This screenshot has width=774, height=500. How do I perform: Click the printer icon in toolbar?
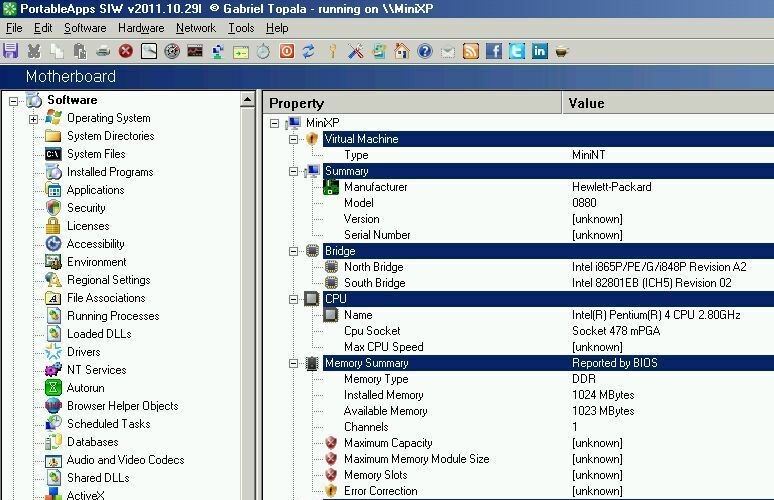point(103,51)
